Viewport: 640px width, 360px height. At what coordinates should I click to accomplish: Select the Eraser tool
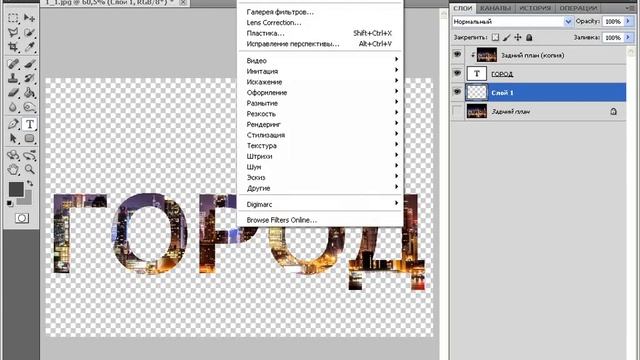tap(13, 93)
